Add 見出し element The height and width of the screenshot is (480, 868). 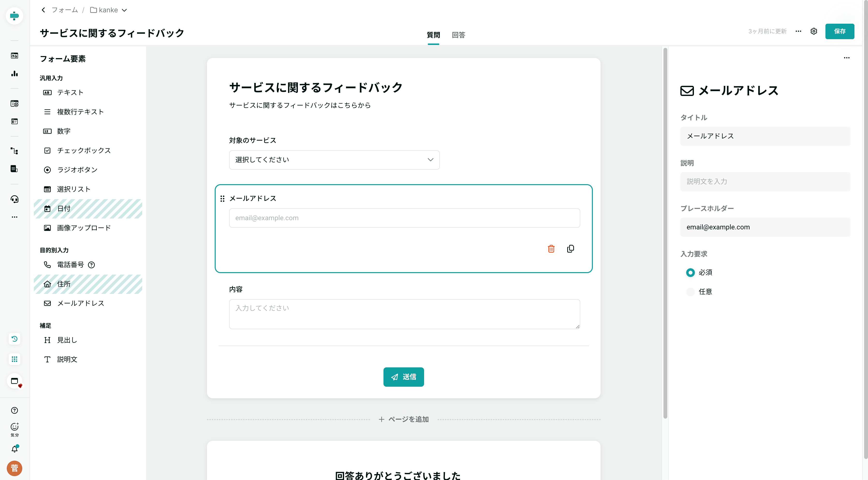88,340
